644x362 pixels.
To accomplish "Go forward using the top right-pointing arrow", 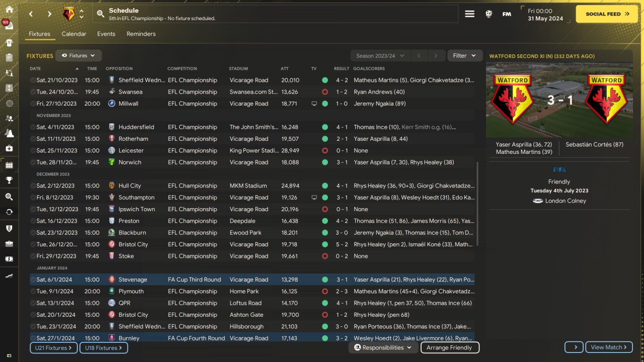I will (49, 14).
